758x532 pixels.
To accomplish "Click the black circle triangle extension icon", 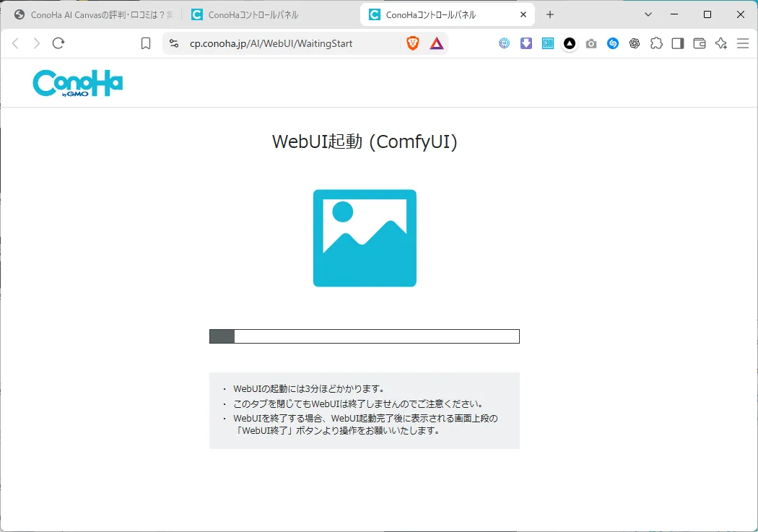I will pyautogui.click(x=570, y=43).
